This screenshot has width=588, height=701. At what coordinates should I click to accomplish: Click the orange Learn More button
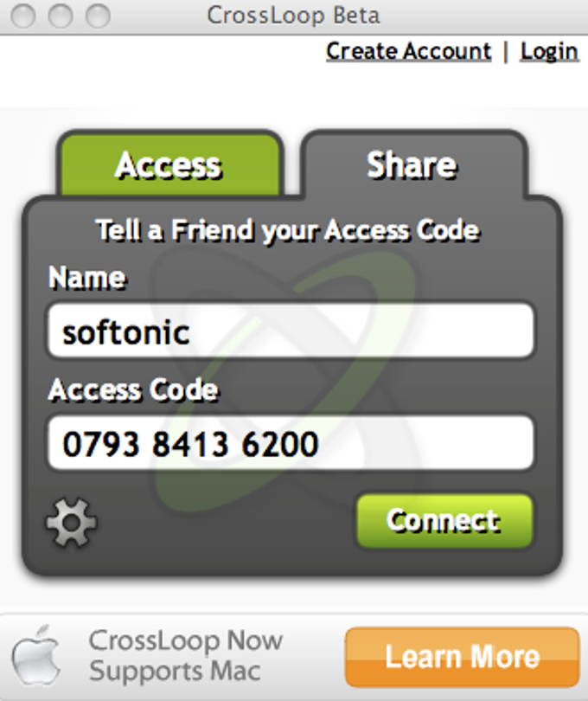[463, 657]
